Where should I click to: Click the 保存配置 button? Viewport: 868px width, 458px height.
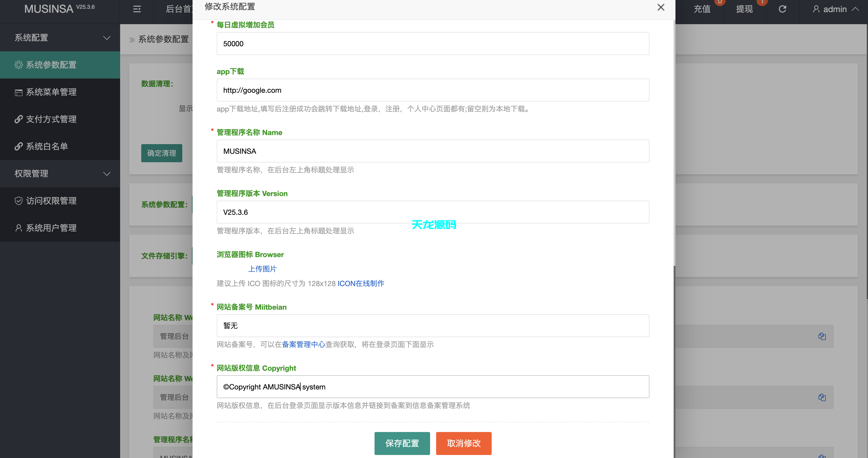402,443
